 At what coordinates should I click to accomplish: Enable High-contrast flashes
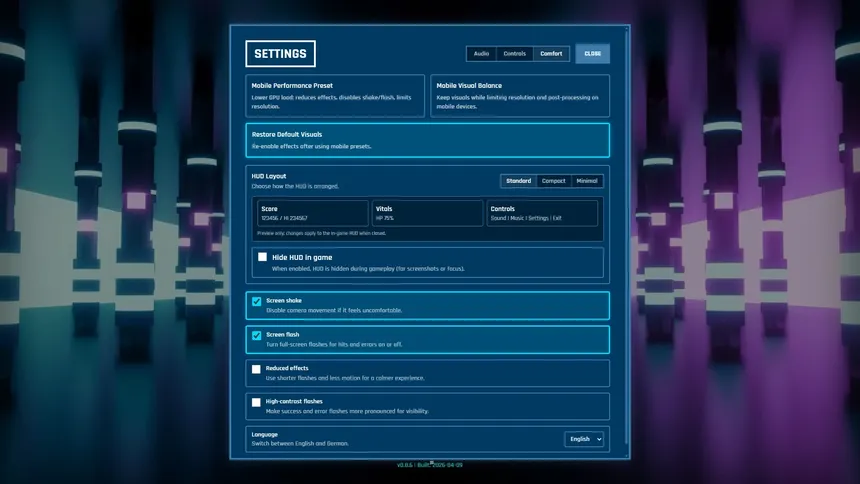pos(257,402)
